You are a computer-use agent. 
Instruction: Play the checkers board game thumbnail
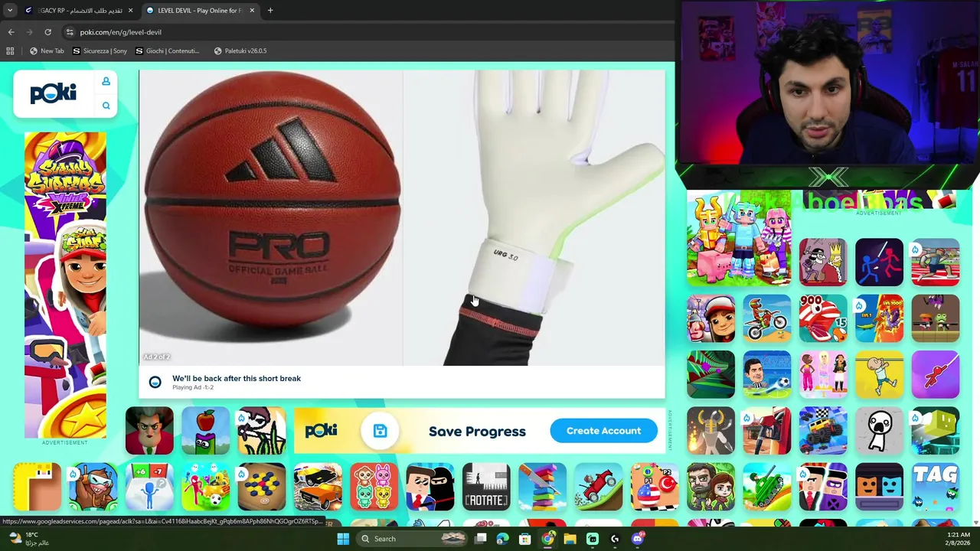pyautogui.click(x=261, y=487)
